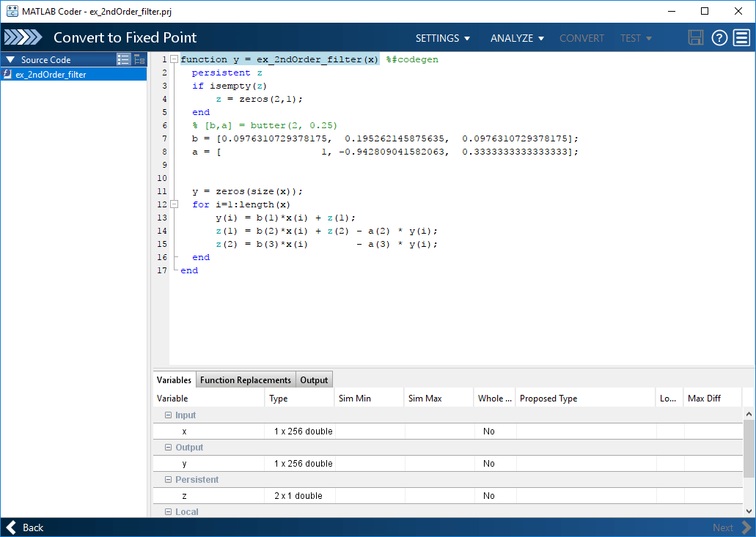This screenshot has height=537, width=756.
Task: Open the hamburger menu icon
Action: coord(741,37)
